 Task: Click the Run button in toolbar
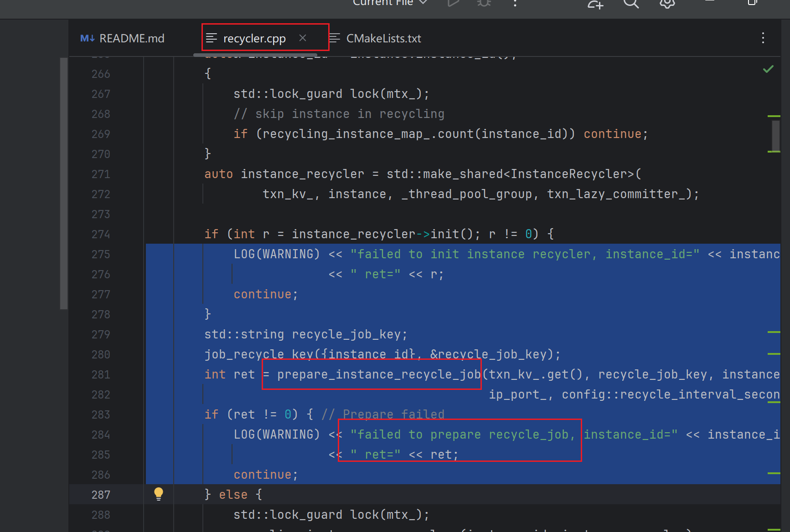point(453,3)
